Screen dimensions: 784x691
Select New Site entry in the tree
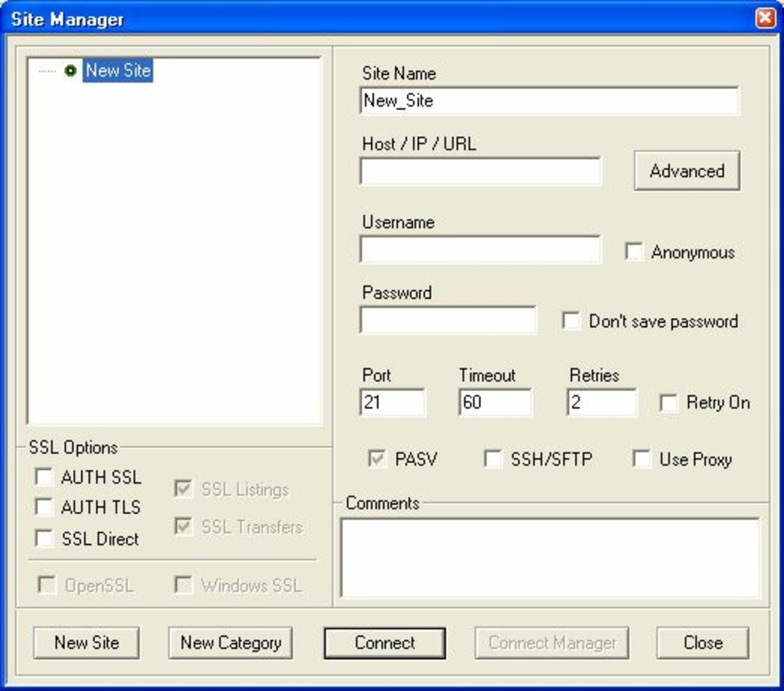click(x=118, y=71)
